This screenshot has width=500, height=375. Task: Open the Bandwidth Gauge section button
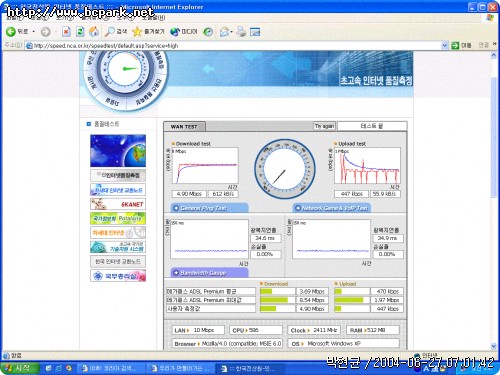point(210,273)
